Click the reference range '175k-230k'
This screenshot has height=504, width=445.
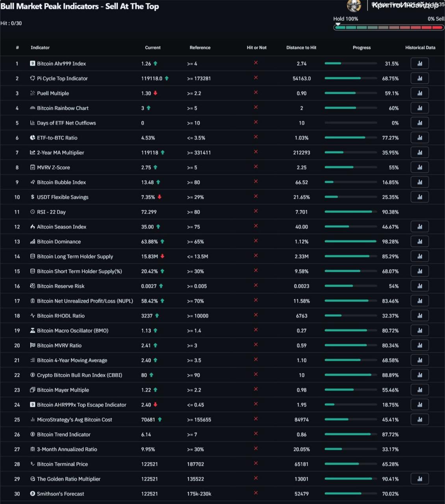coord(199,494)
